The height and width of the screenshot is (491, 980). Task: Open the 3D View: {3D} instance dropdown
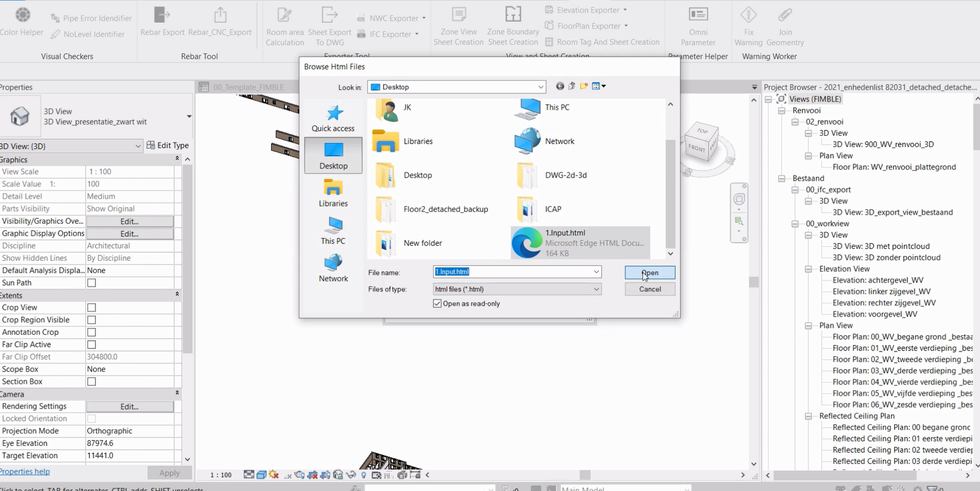(x=137, y=146)
